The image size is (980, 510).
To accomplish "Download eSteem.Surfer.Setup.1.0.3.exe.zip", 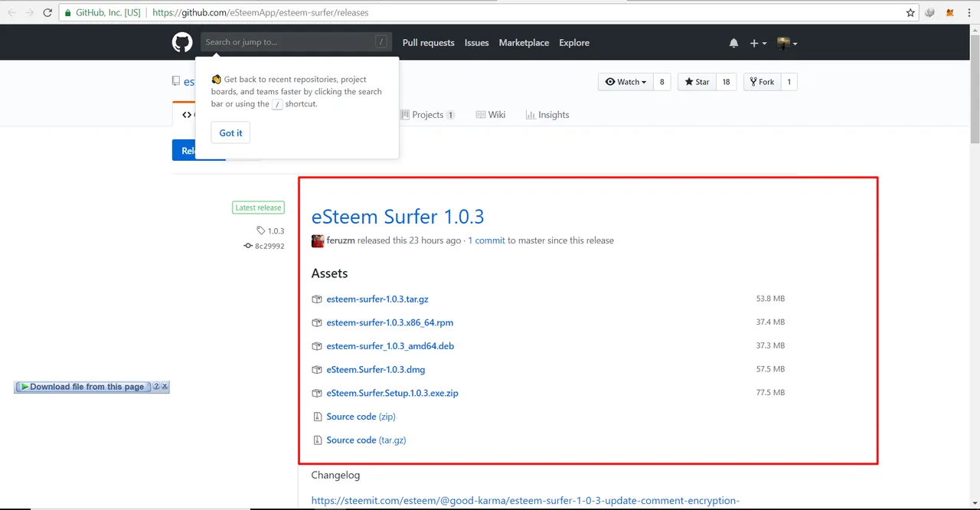I will (x=392, y=394).
